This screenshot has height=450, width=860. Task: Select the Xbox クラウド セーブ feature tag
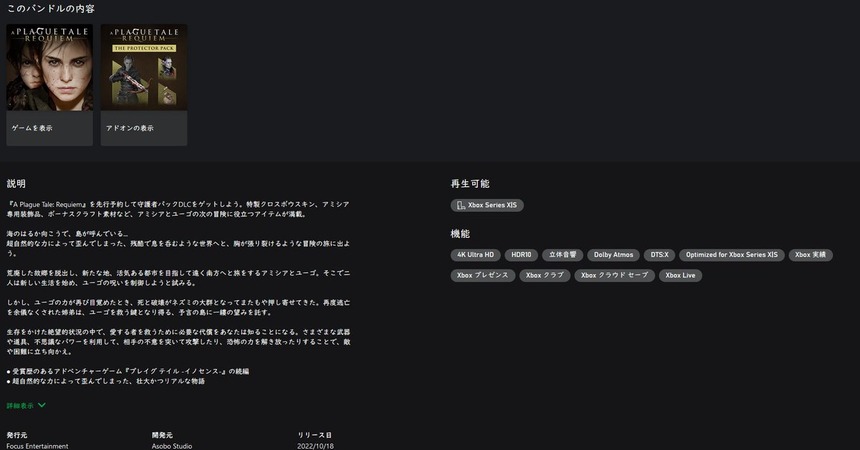(614, 275)
